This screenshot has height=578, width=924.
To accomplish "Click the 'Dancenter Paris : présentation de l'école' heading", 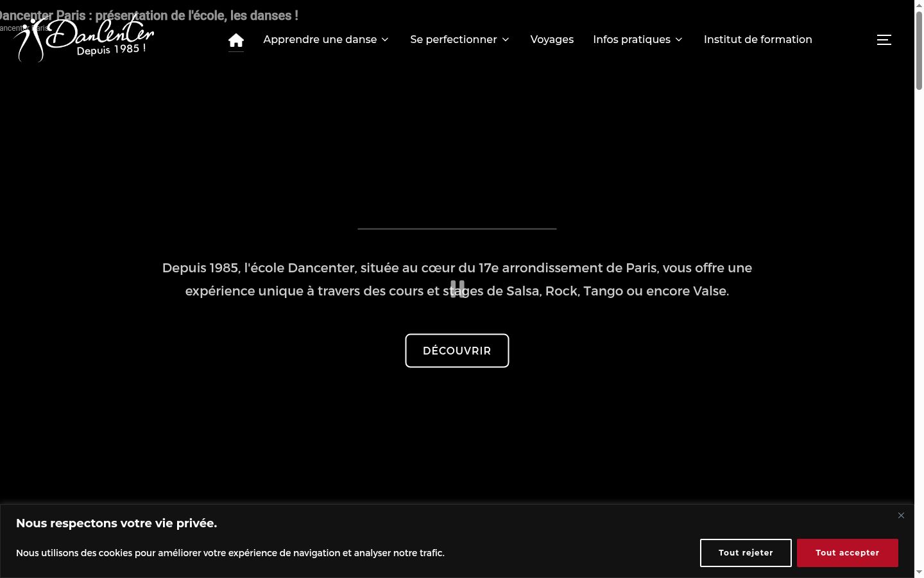I will (x=149, y=15).
